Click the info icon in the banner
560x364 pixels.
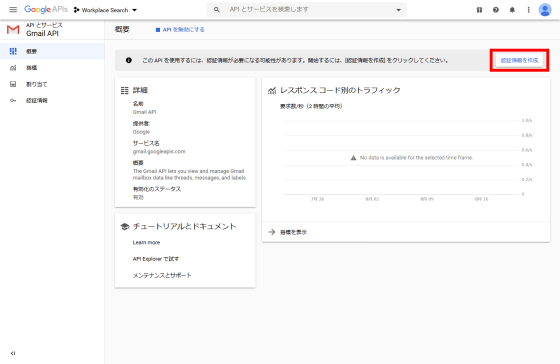pos(129,60)
